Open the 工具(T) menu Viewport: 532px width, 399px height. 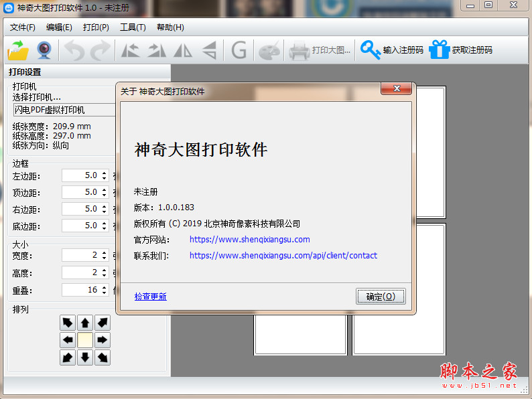pos(133,27)
